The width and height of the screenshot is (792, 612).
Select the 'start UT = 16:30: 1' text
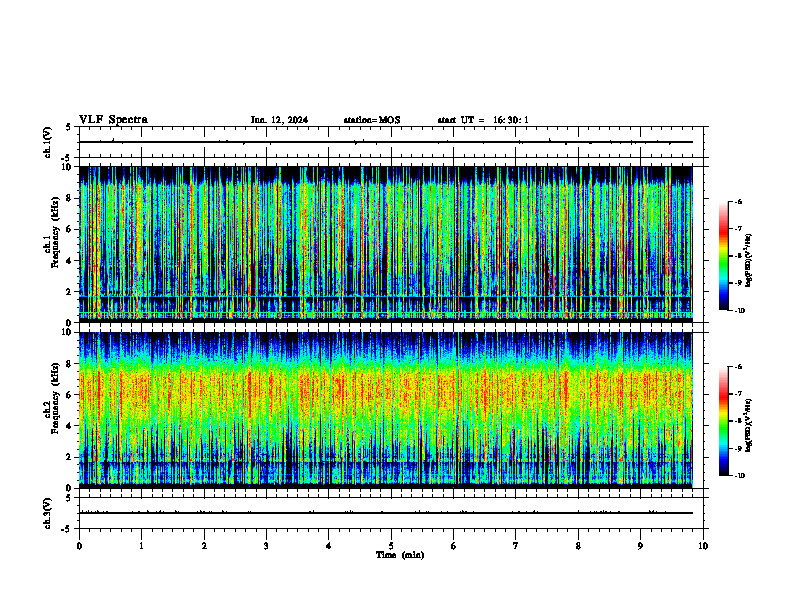tap(483, 120)
